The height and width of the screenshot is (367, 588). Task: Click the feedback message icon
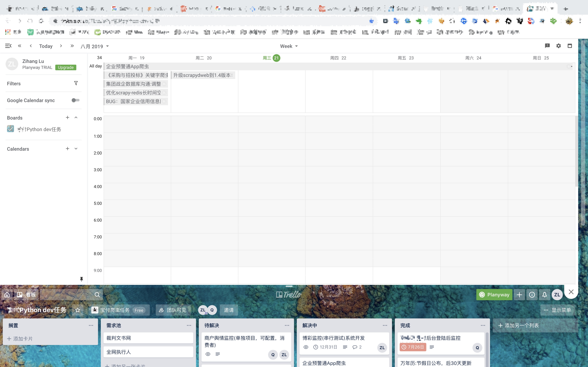coord(547,46)
